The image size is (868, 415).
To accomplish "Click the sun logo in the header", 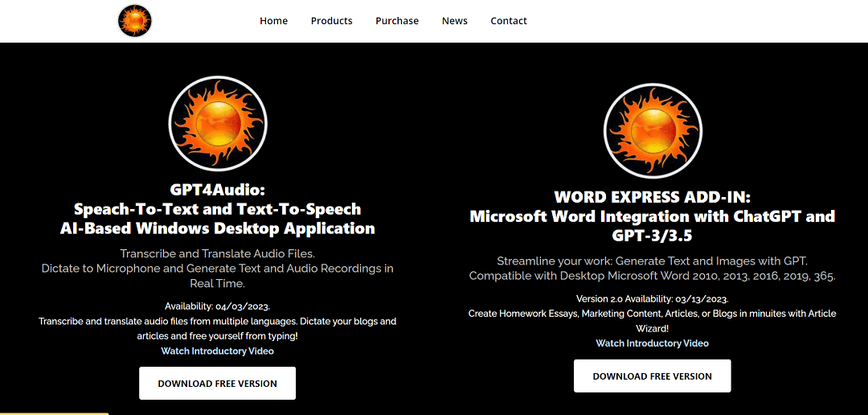I will (x=134, y=21).
